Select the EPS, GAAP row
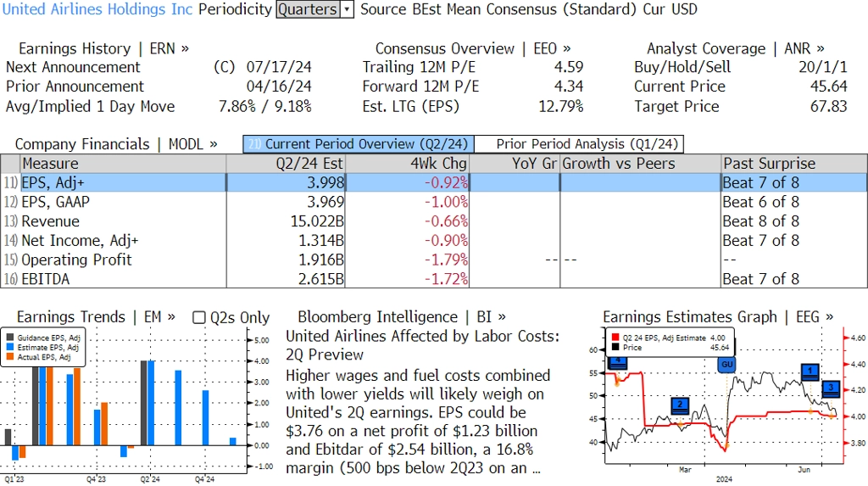Screen dimensions: 868x486 434,202
